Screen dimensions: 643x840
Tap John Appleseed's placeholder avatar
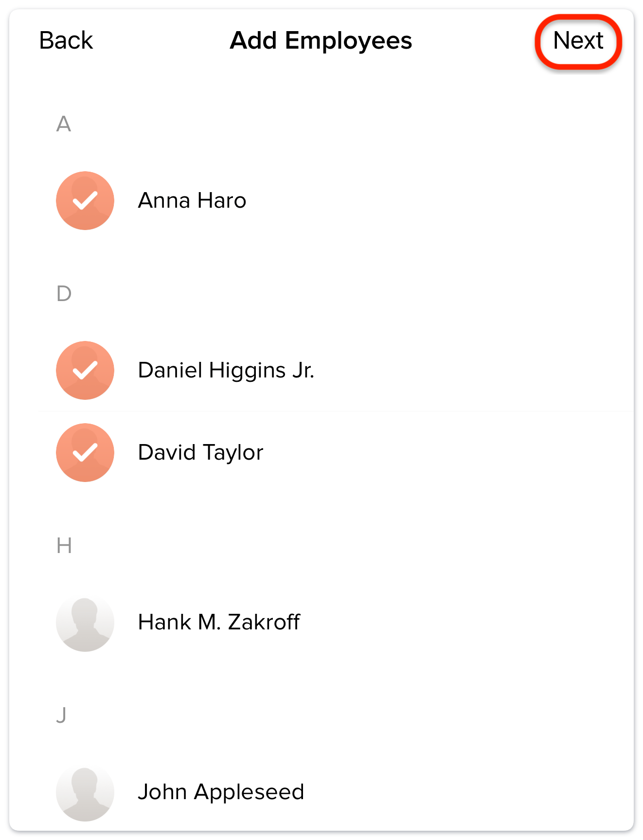coord(85,792)
